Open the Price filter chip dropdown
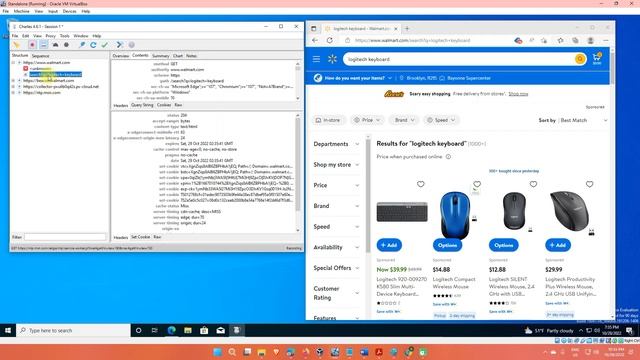 point(367,120)
